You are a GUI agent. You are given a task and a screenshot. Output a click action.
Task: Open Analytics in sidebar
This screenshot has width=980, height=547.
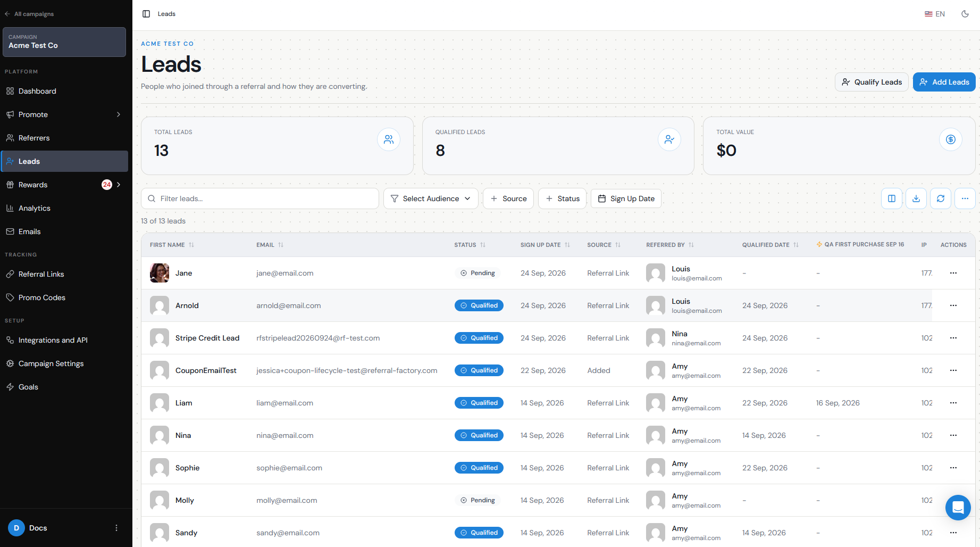click(64, 208)
